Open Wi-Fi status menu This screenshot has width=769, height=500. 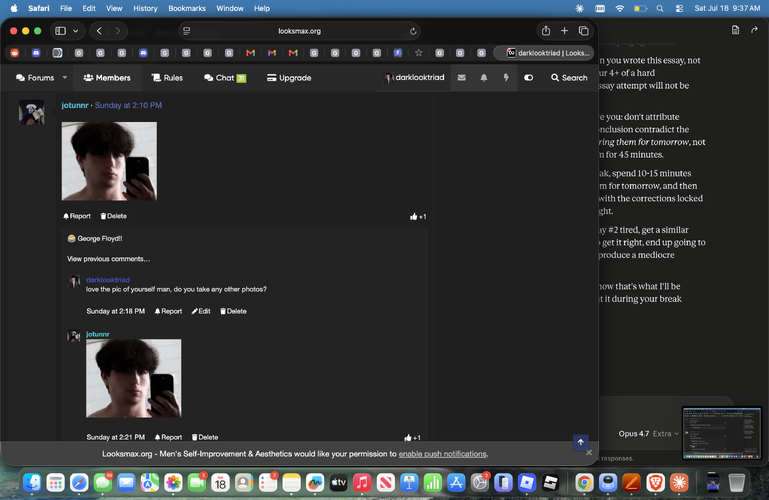620,8
